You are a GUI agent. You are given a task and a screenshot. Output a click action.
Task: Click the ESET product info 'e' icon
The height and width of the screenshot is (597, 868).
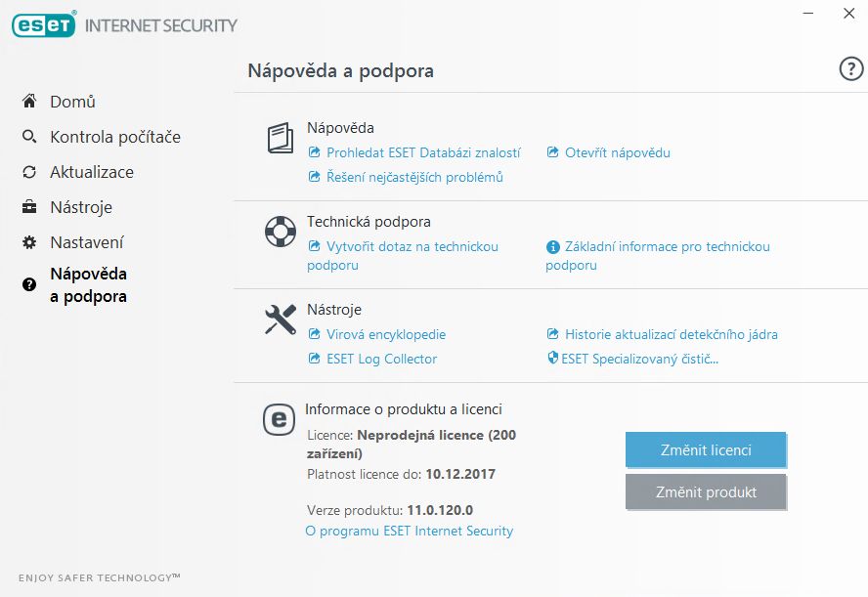tap(279, 419)
